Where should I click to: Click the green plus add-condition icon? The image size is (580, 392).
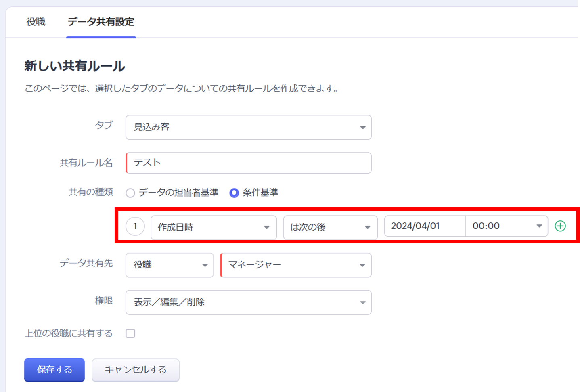point(560,226)
